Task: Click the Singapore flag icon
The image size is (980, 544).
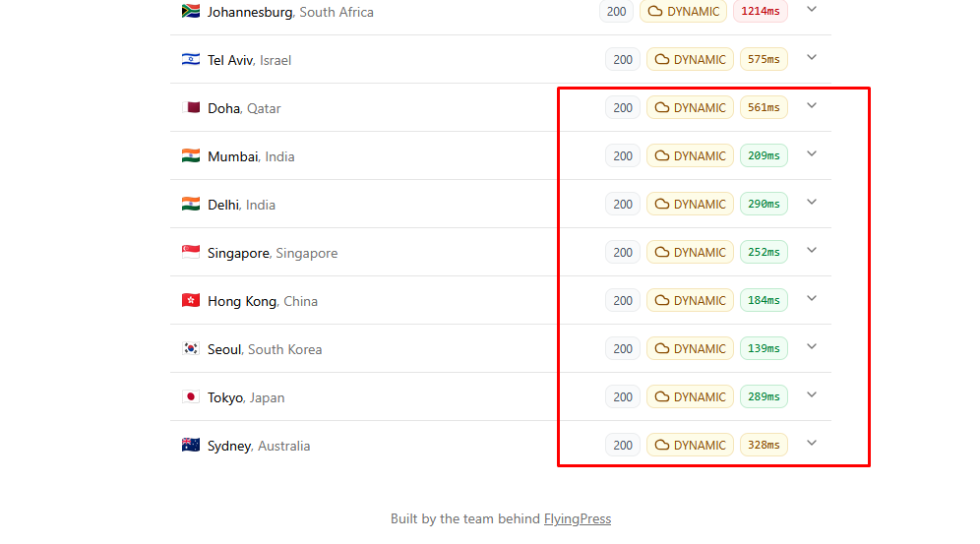Action: (x=191, y=252)
